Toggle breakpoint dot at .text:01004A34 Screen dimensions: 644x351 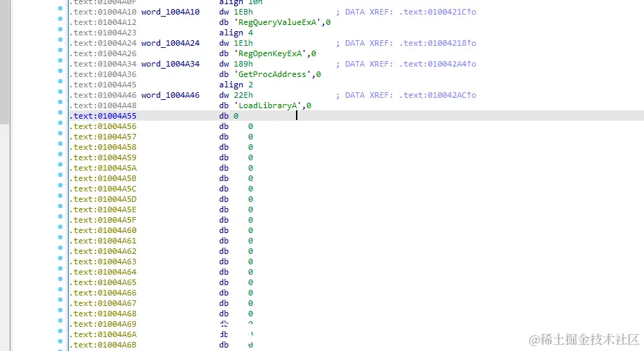(60, 60)
